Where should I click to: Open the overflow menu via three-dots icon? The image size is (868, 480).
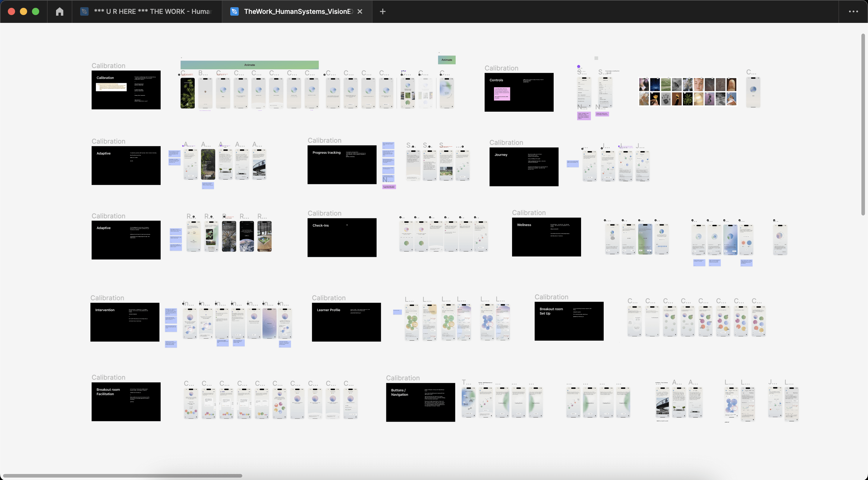click(853, 11)
